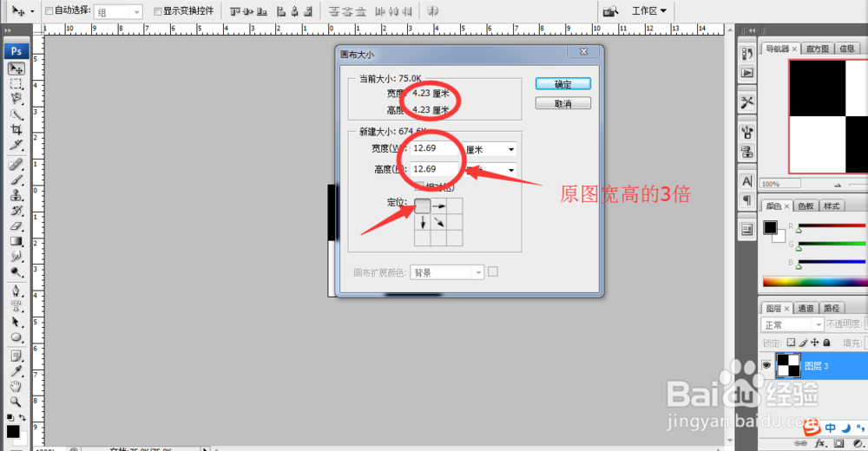The width and height of the screenshot is (868, 451).
Task: Open the Character panel icon in dock
Action: tap(747, 181)
